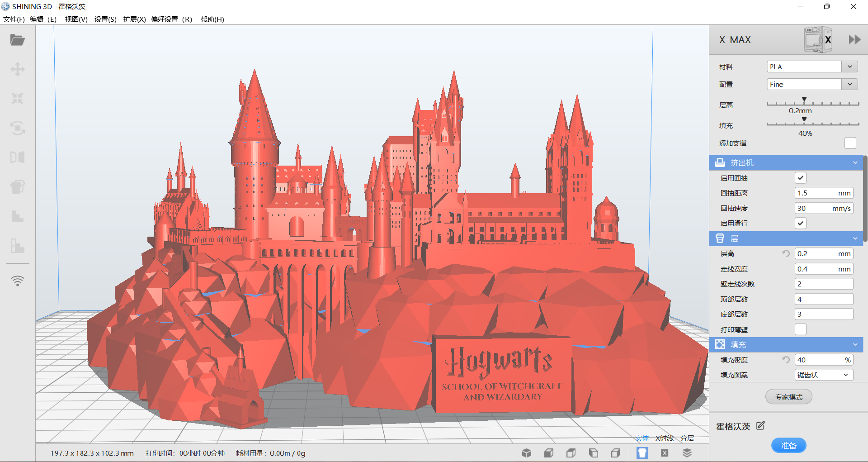868x462 pixels.
Task: Click the support blocker icon in the sidebar
Action: pos(18,216)
